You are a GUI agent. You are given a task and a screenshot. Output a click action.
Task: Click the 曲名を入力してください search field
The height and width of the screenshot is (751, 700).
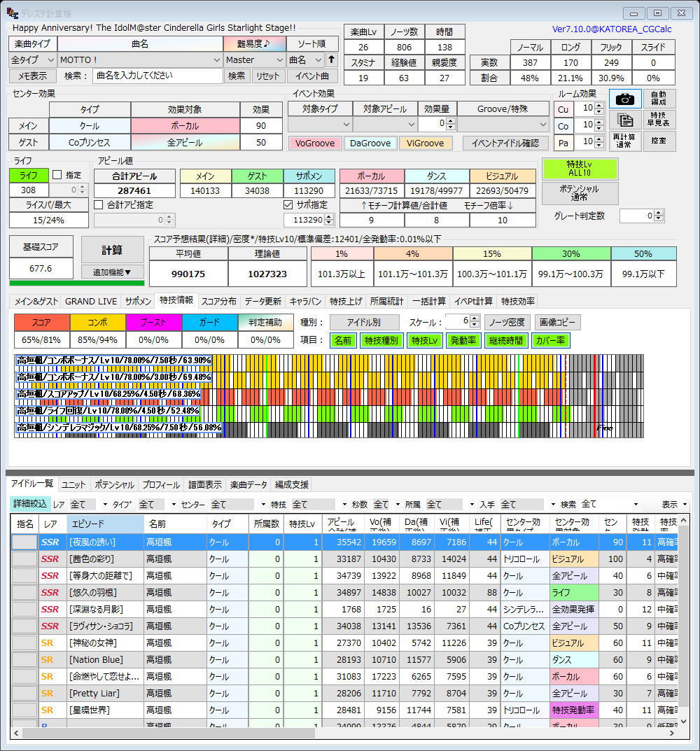point(157,76)
